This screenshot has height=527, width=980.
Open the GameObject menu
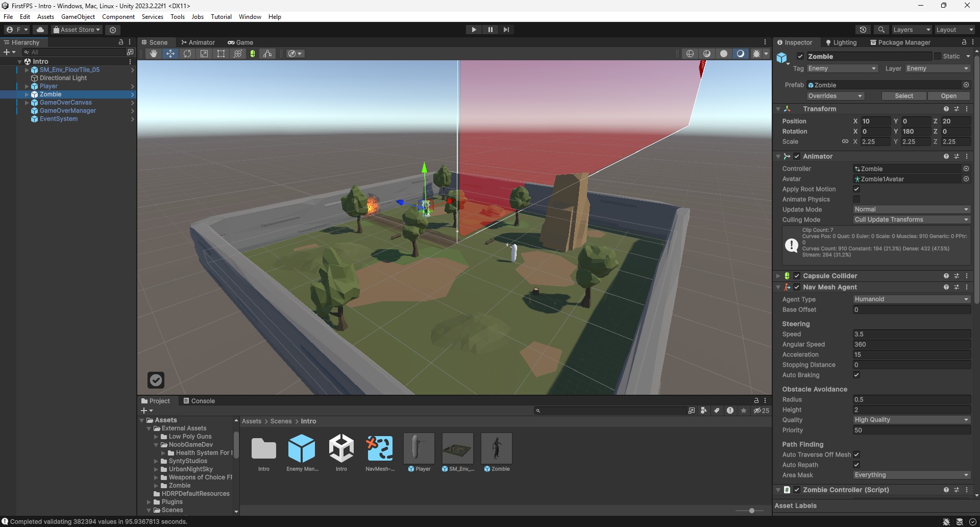click(78, 17)
